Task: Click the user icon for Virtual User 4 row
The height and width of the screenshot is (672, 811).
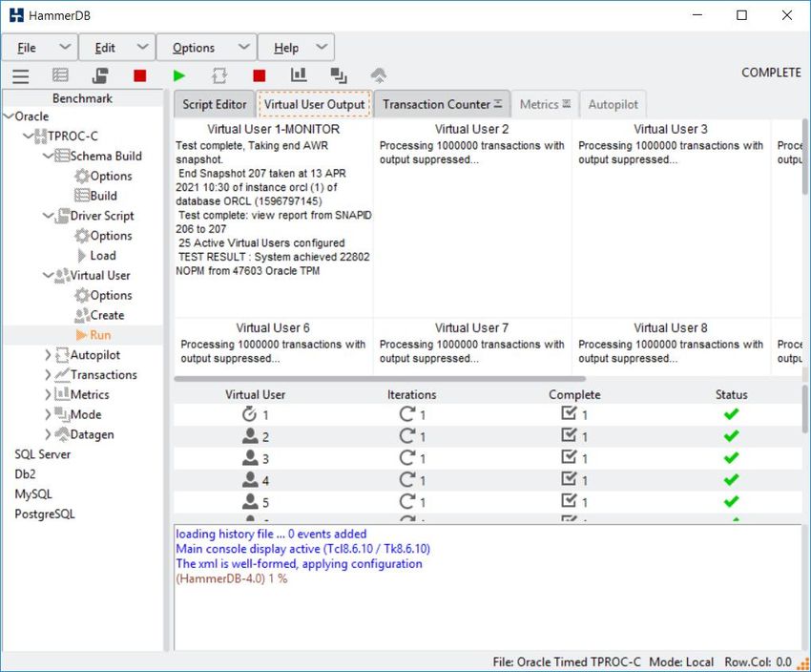Action: coord(250,479)
